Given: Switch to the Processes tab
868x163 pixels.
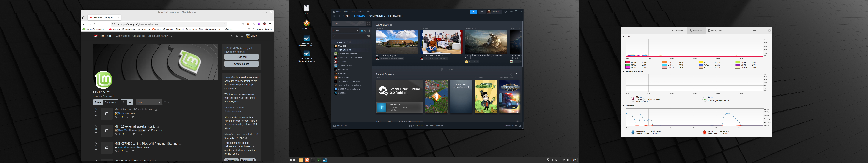Looking at the screenshot, I should pos(677,30).
